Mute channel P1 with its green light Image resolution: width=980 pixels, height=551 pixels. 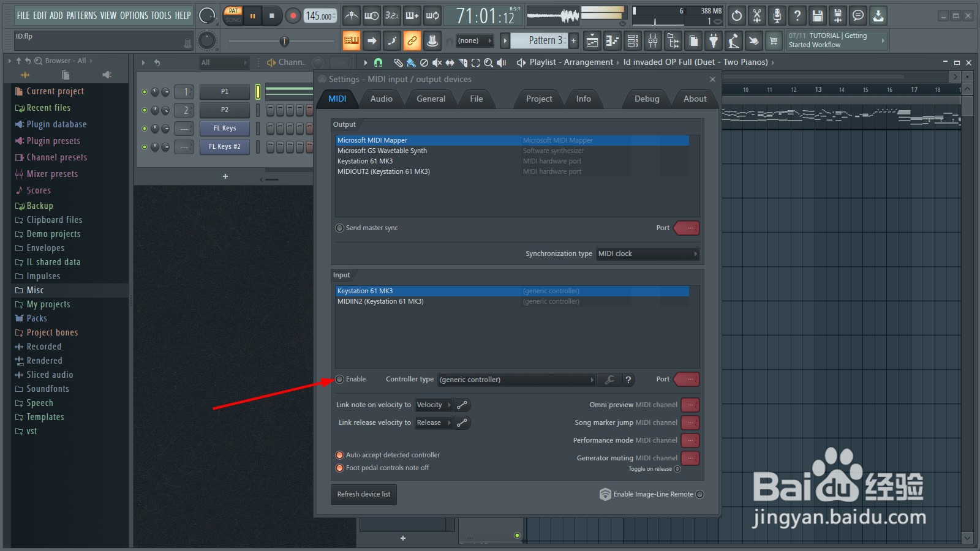click(145, 92)
